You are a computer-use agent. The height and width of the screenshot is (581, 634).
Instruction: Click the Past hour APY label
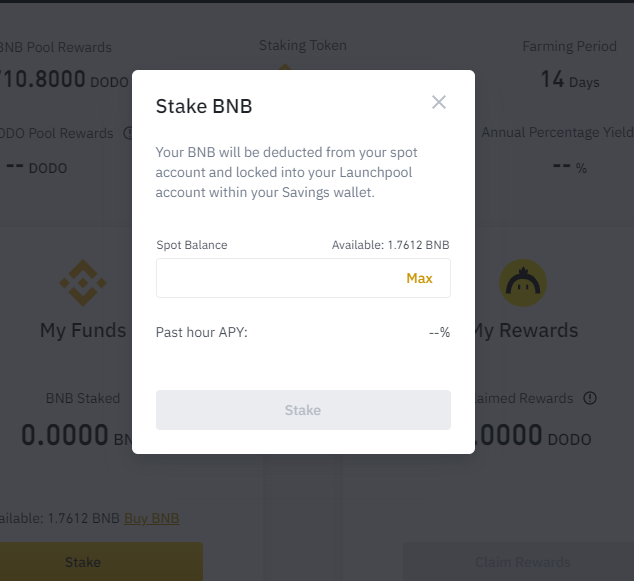(201, 331)
